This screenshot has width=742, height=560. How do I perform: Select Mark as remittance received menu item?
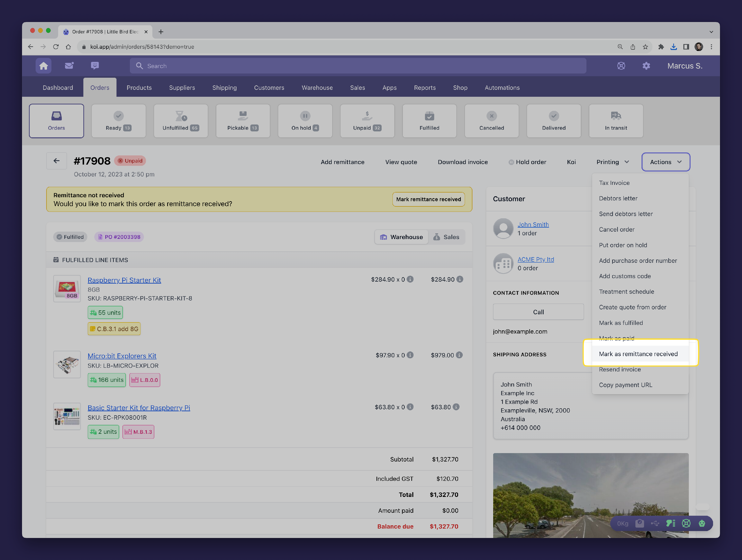[x=638, y=354]
